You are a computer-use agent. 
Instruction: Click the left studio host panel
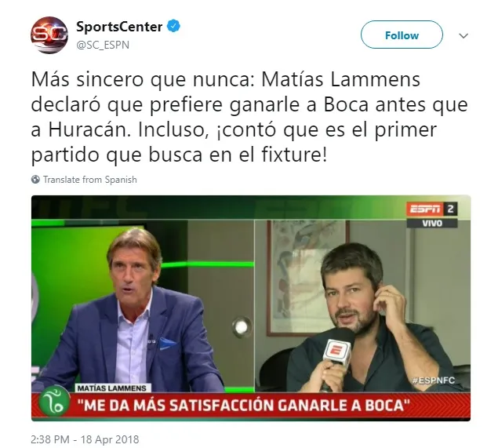coord(143,306)
